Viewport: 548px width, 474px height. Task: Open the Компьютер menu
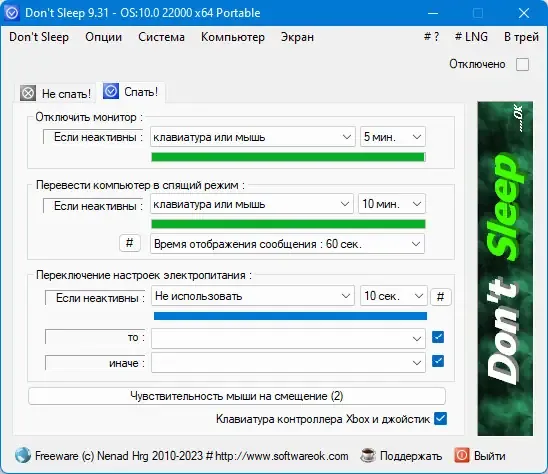(233, 37)
